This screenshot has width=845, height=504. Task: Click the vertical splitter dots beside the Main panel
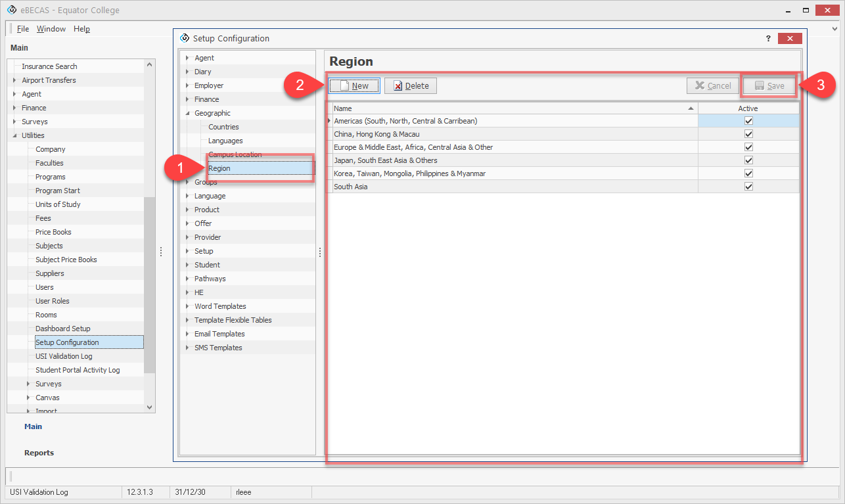[x=161, y=252]
